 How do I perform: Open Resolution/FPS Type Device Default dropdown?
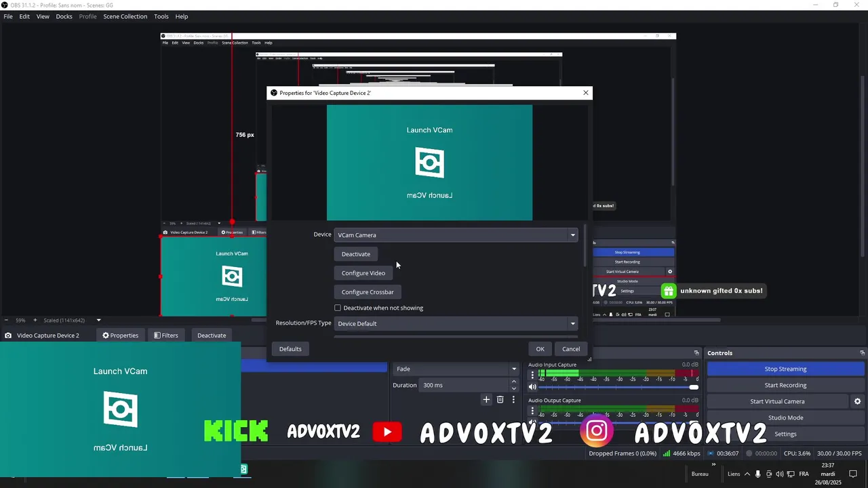pos(456,323)
